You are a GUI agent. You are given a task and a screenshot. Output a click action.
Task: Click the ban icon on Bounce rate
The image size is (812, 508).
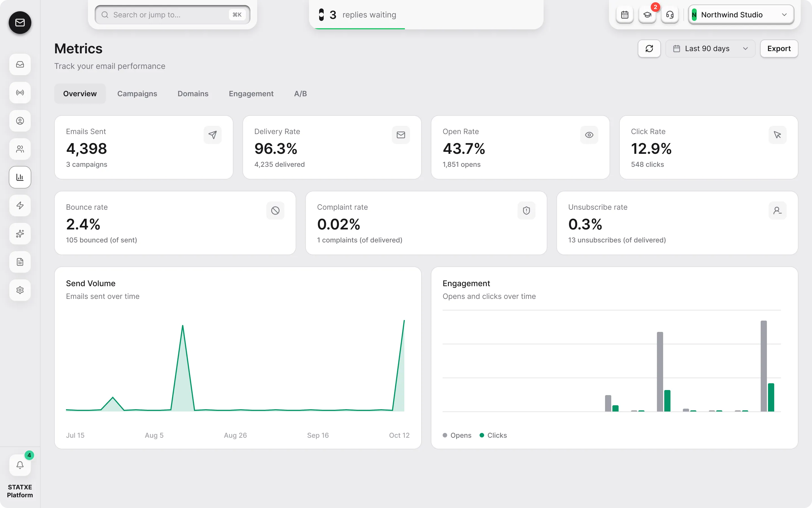[275, 210]
